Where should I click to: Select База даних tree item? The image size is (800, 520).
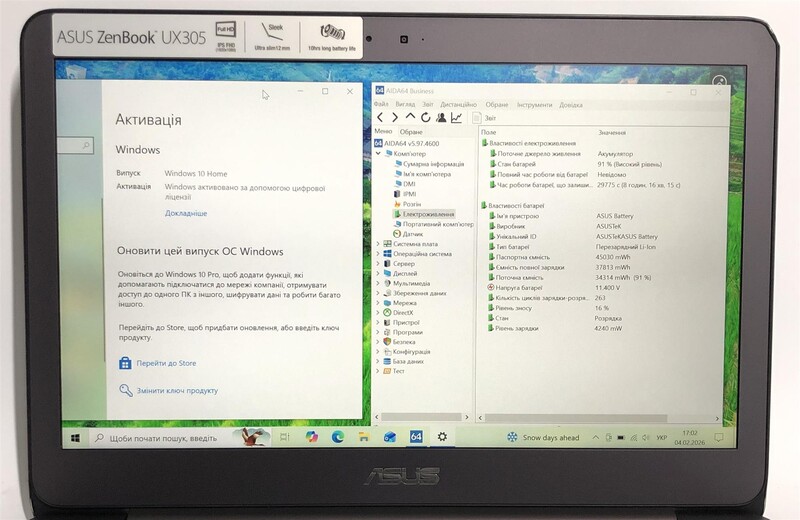tap(404, 361)
